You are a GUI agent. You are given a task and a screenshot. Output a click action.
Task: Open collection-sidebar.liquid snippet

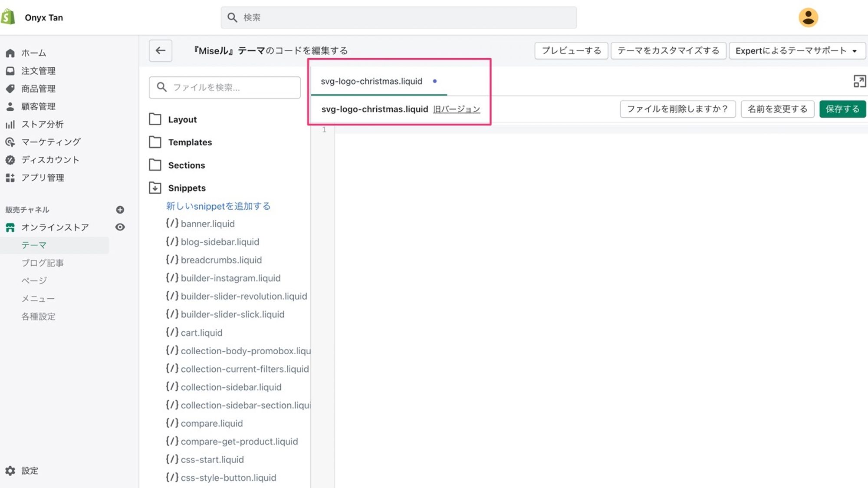click(x=224, y=387)
